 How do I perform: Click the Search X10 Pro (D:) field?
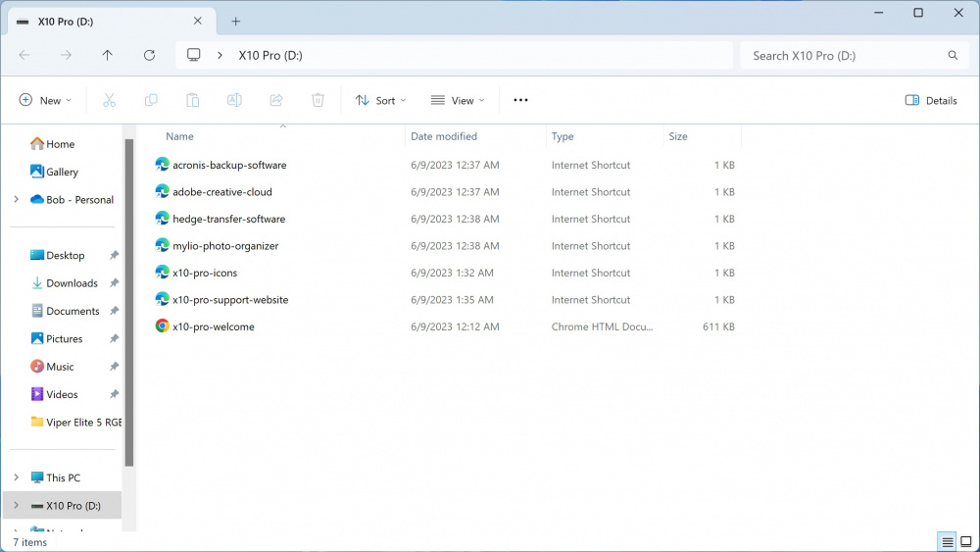854,55
